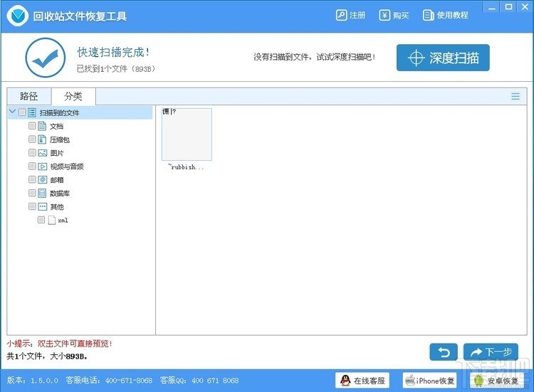Click the 已找到1个文件 status text
This screenshot has width=534, height=392.
pyautogui.click(x=116, y=69)
